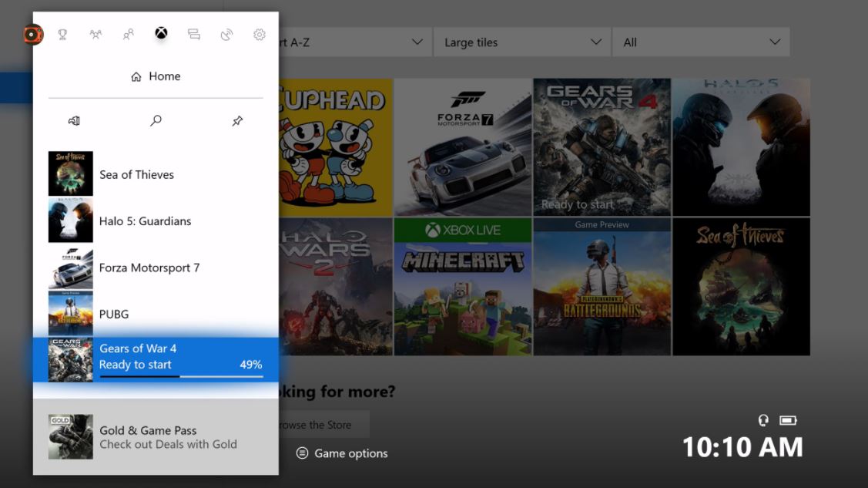
Task: Click the 49% install percentage
Action: click(251, 365)
